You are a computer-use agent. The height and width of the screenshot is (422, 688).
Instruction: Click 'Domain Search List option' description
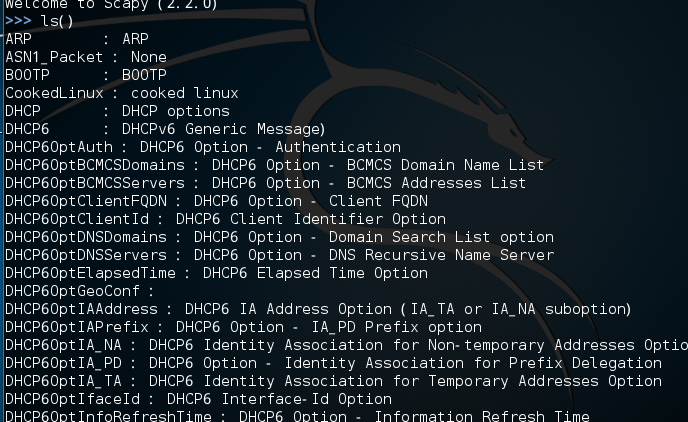(441, 237)
